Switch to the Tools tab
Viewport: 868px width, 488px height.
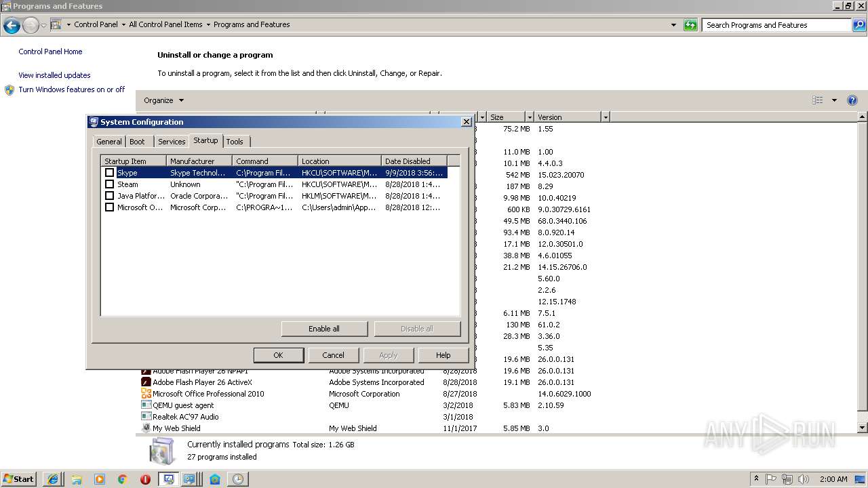[x=235, y=142]
